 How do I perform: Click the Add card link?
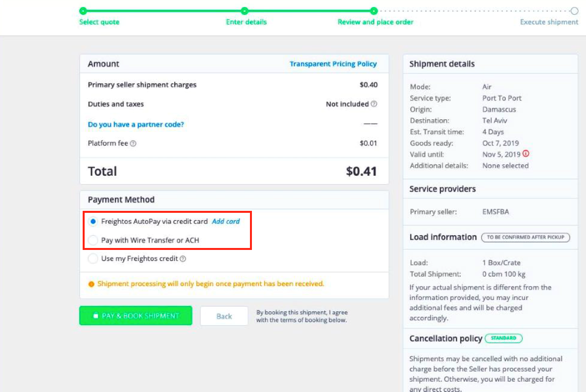pos(226,221)
